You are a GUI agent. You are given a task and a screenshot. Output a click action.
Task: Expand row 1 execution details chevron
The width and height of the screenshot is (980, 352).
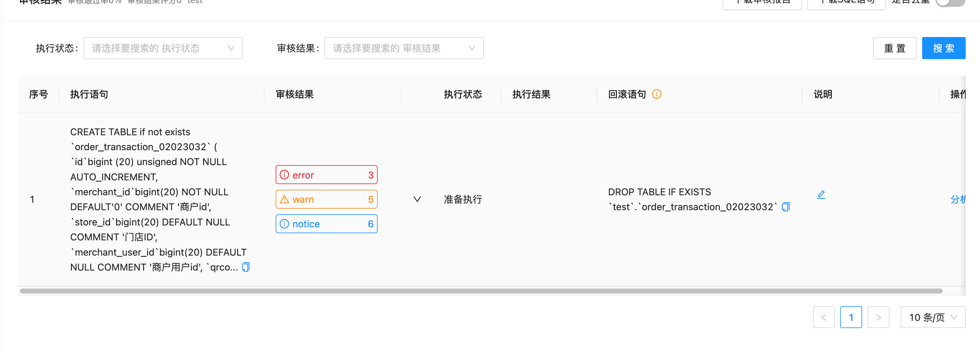tap(417, 199)
